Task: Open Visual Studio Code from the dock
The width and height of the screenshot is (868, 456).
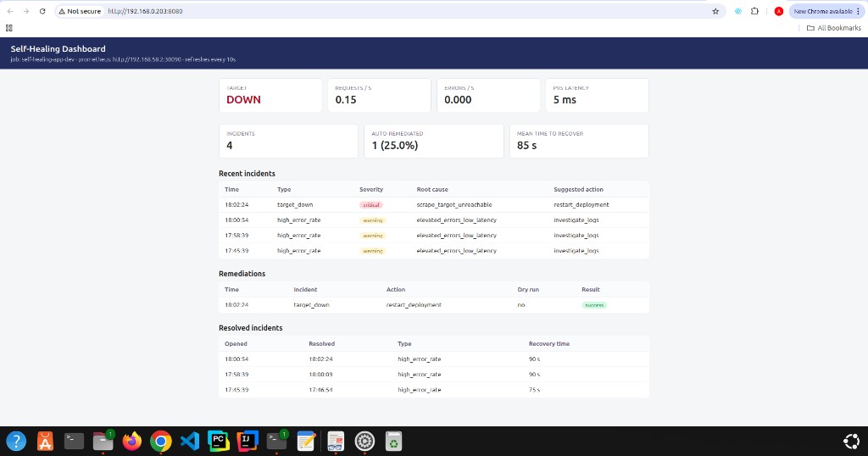Action: tap(190, 441)
